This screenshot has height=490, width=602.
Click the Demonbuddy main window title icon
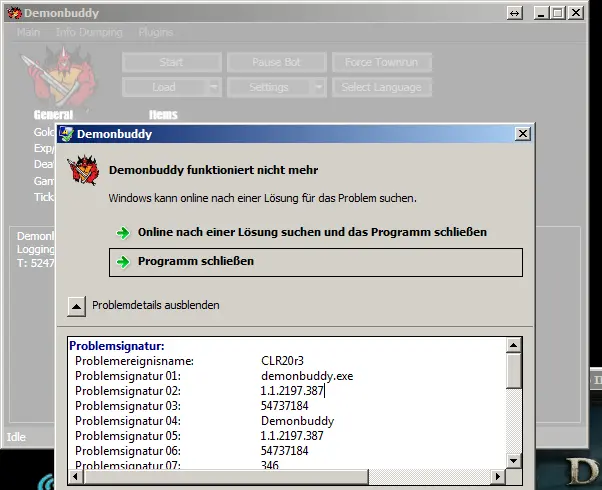pos(14,13)
